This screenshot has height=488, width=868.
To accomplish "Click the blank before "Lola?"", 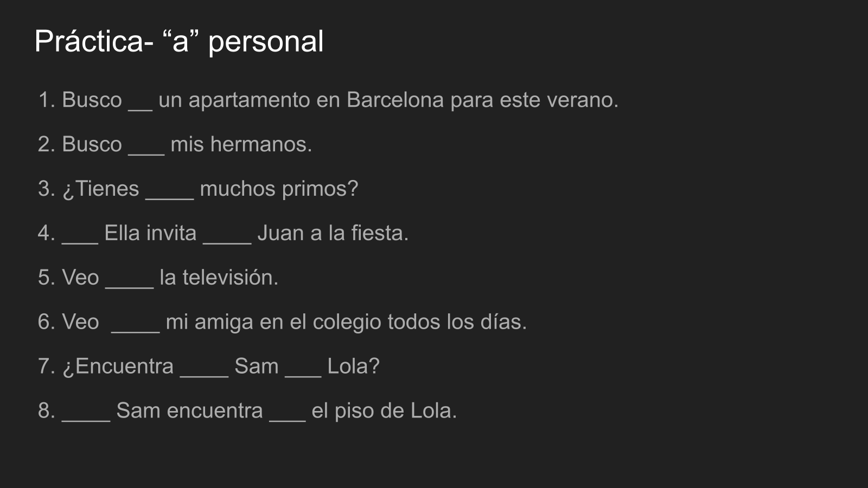I will (303, 373).
